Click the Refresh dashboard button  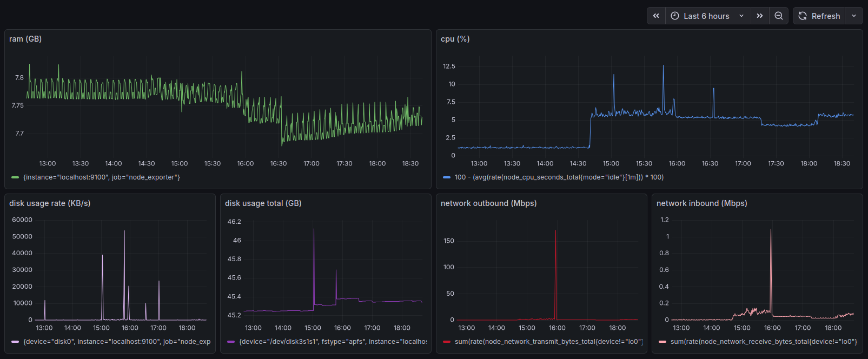(819, 16)
